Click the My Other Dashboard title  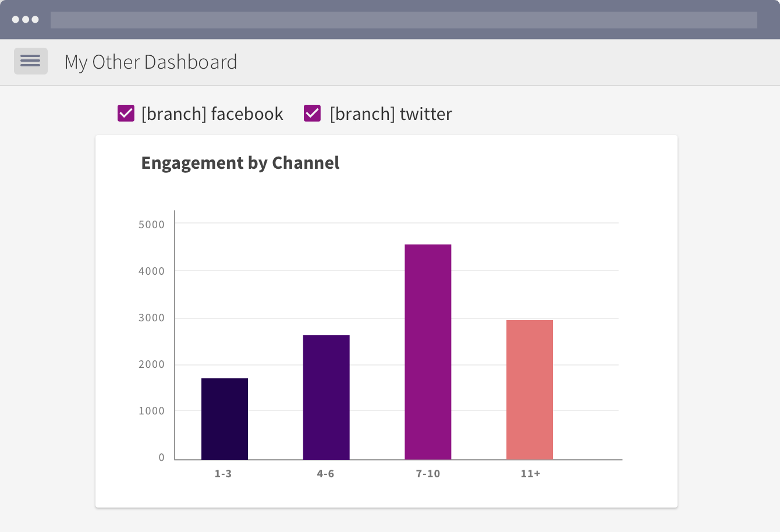click(x=151, y=62)
